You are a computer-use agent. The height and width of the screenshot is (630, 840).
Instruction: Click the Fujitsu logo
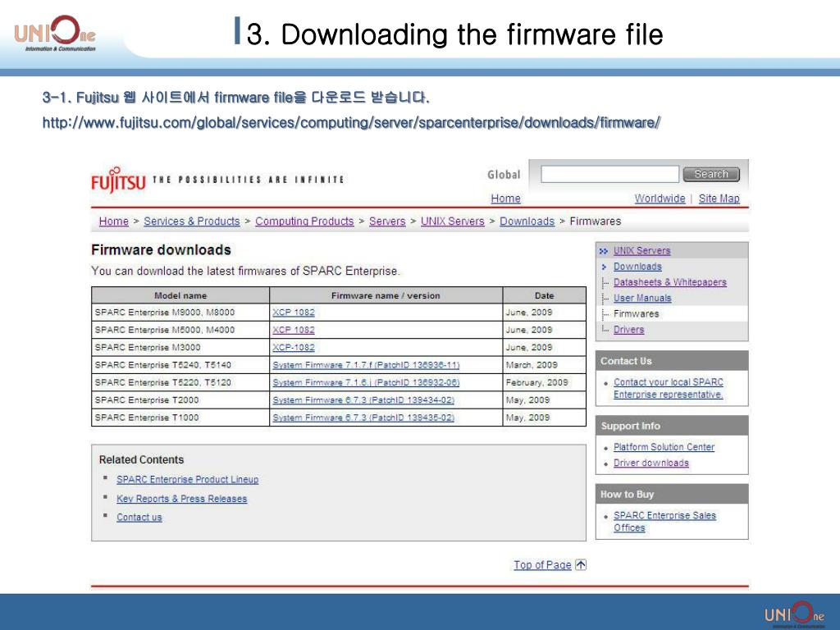(x=118, y=180)
